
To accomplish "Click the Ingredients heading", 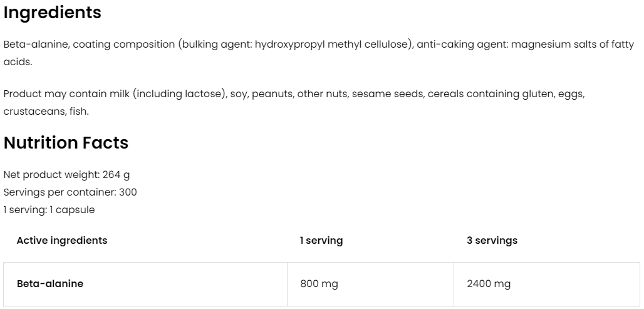I will pos(52,13).
